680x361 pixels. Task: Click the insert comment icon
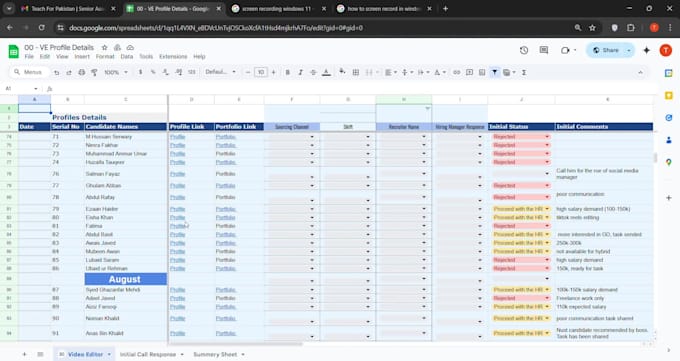coord(469,72)
